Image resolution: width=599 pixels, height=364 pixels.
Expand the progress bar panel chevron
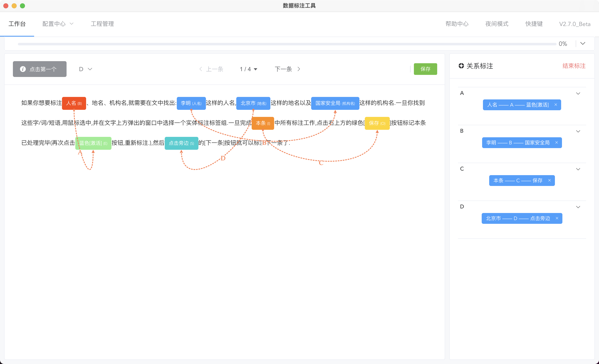click(583, 43)
